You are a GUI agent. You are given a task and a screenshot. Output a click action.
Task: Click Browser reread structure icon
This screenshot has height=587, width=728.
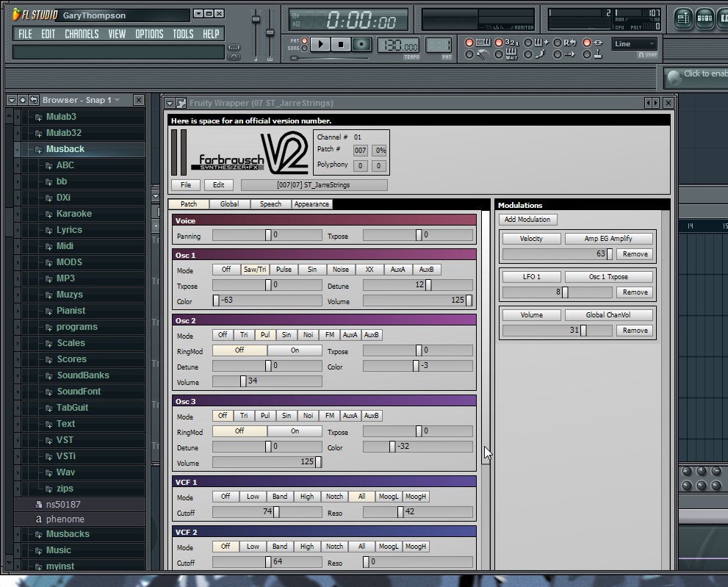coord(34,100)
